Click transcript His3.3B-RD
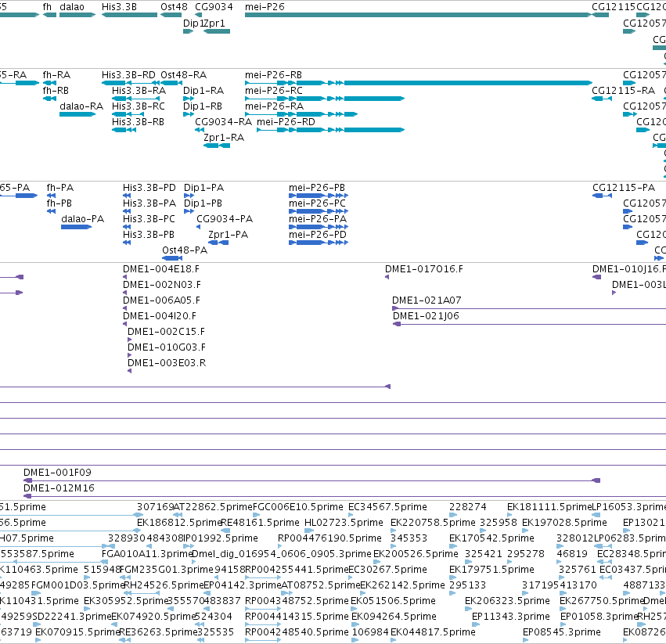 pos(128,75)
